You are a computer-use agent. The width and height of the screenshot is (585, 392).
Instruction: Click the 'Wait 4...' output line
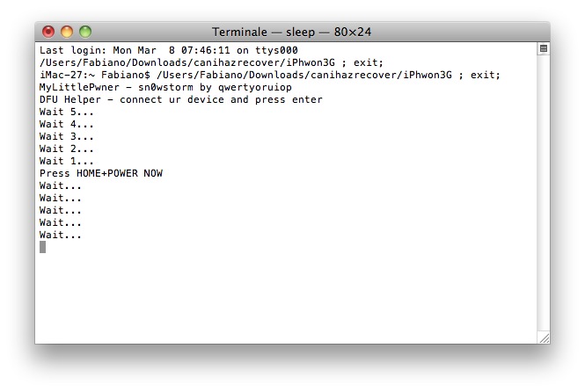pyautogui.click(x=66, y=124)
